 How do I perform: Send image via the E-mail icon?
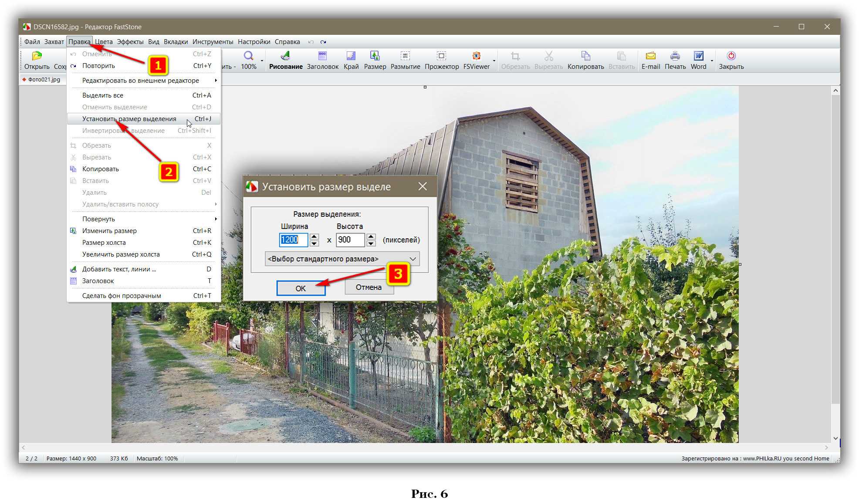click(x=650, y=56)
